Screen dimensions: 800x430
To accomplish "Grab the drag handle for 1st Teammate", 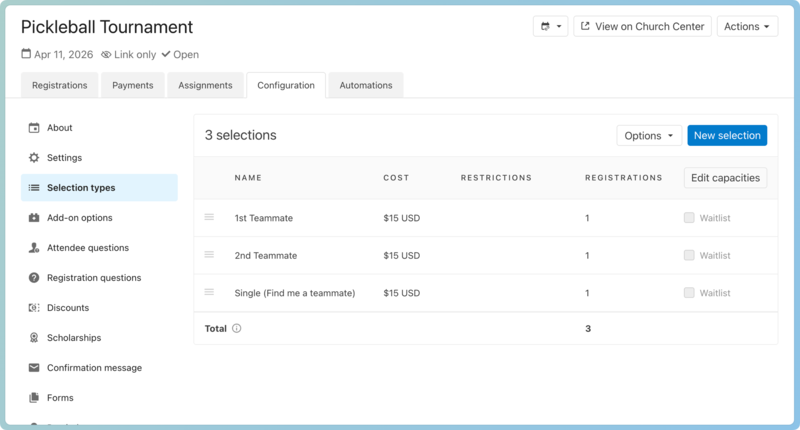I will [x=209, y=217].
